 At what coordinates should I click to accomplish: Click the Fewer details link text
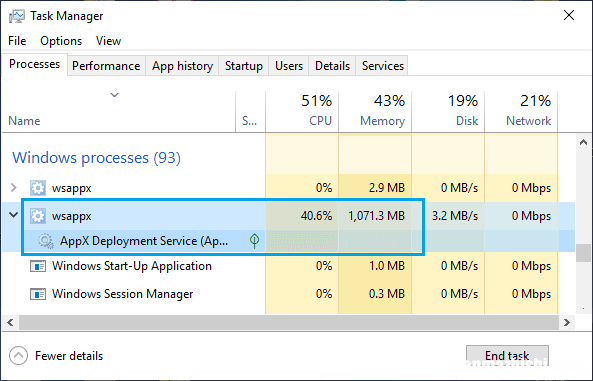(x=69, y=356)
